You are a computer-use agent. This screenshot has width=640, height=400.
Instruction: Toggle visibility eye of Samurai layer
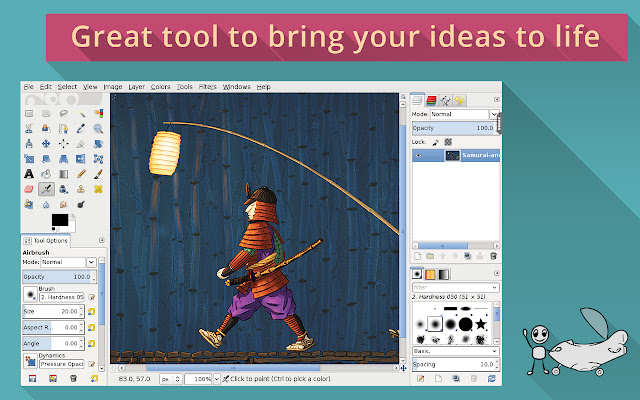click(418, 156)
